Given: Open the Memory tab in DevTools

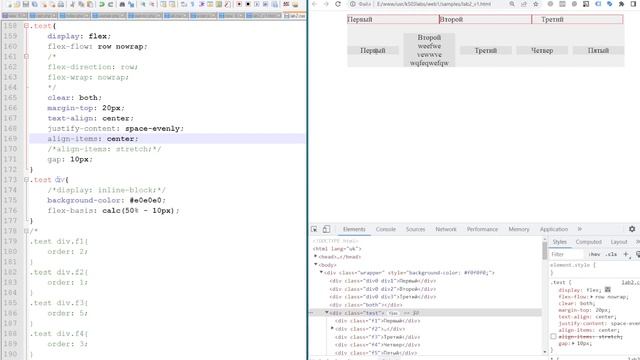Looking at the screenshot, I should click(519, 229).
